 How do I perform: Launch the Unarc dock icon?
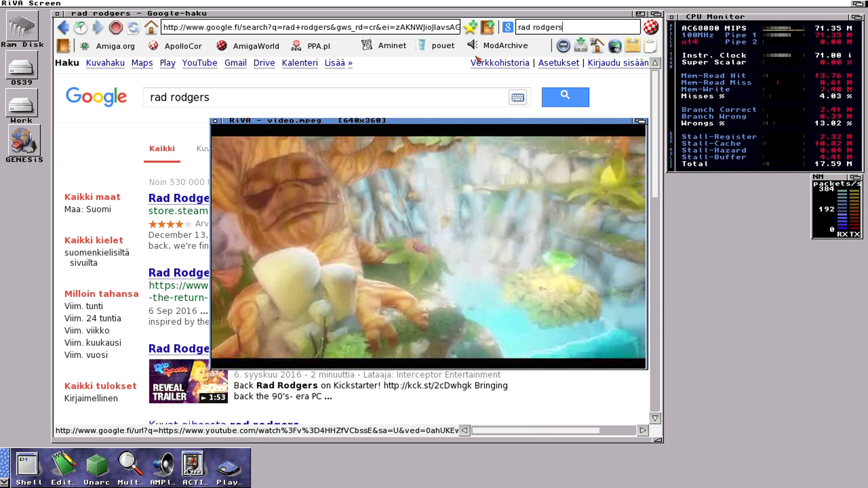click(97, 468)
